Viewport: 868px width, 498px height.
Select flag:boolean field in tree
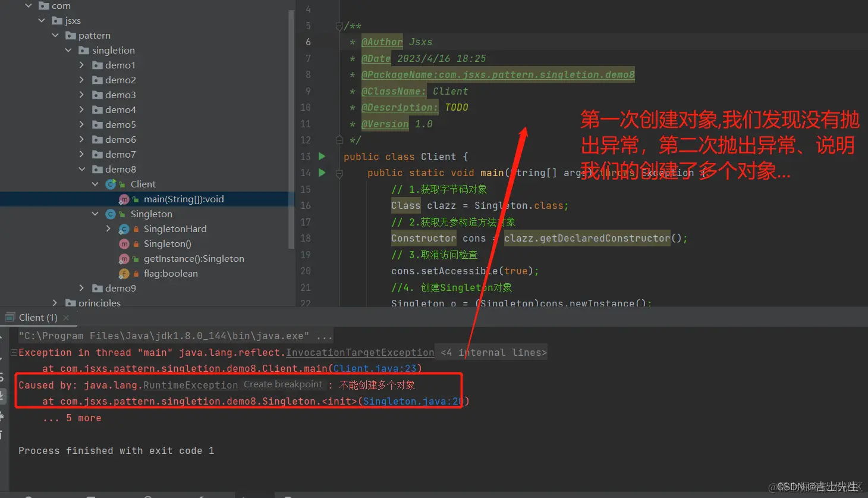(171, 273)
